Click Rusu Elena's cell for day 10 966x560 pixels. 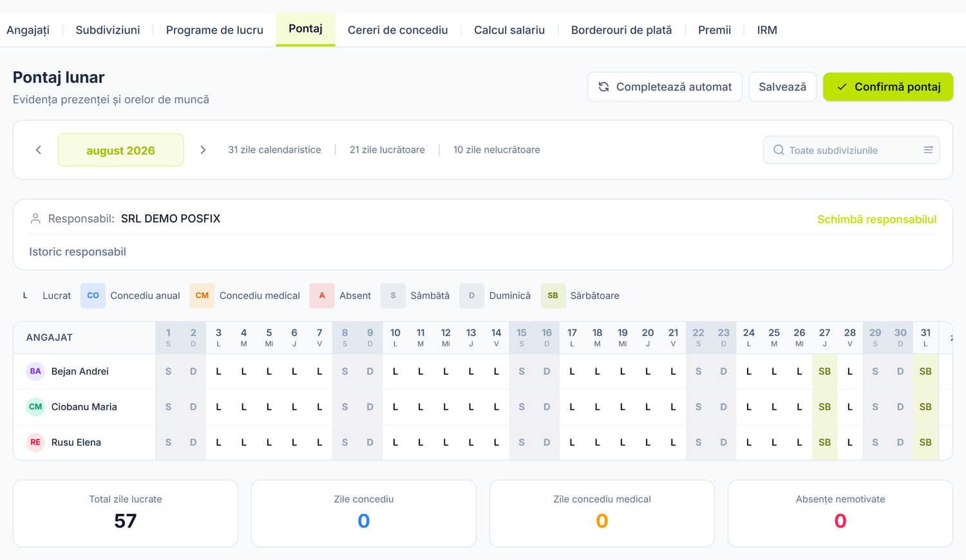pyautogui.click(x=395, y=442)
